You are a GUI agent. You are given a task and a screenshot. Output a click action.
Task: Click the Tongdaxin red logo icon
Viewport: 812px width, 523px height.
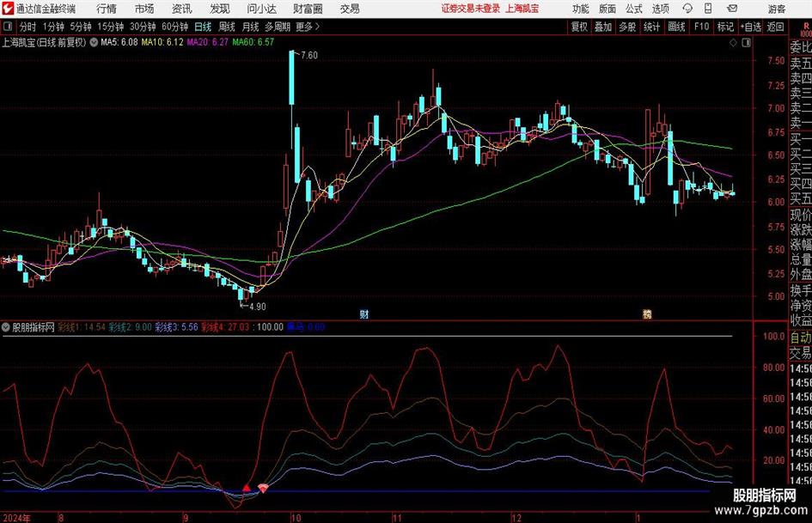(8, 9)
